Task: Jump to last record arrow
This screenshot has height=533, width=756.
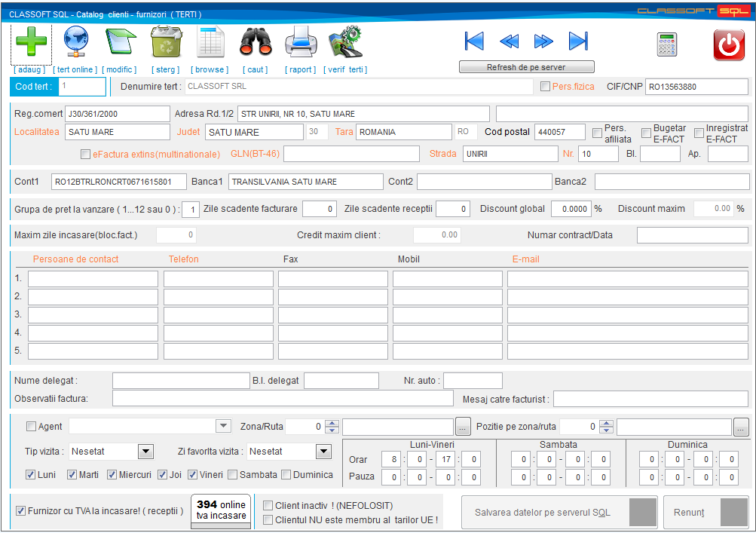Action: point(578,41)
